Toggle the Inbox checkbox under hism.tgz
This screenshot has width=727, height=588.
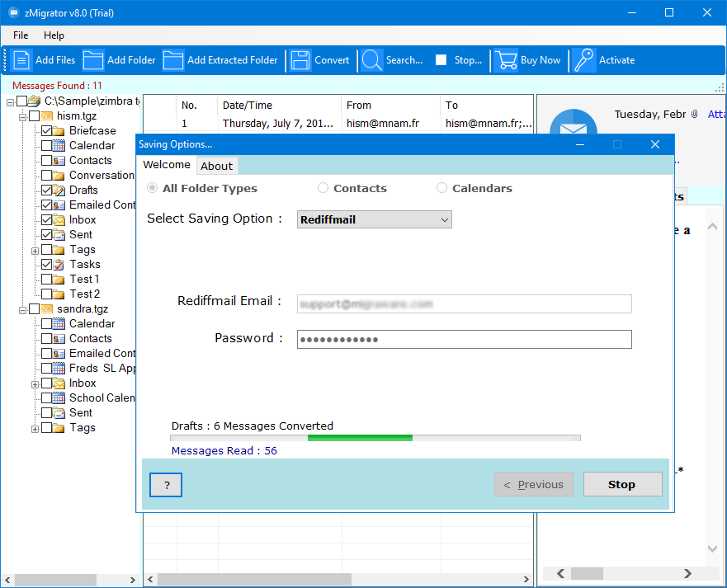(x=47, y=220)
